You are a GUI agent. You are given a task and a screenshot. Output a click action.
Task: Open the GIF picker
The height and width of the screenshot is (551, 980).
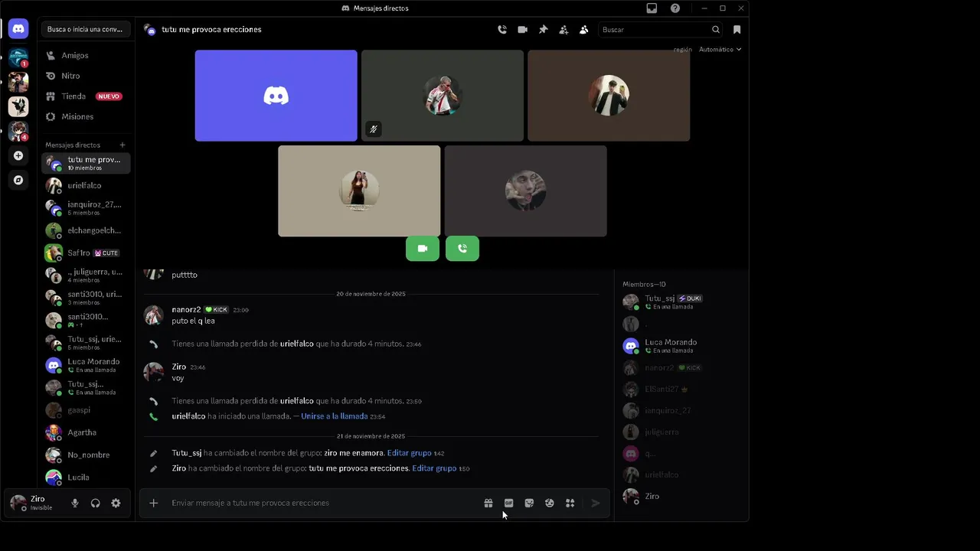[x=508, y=504]
